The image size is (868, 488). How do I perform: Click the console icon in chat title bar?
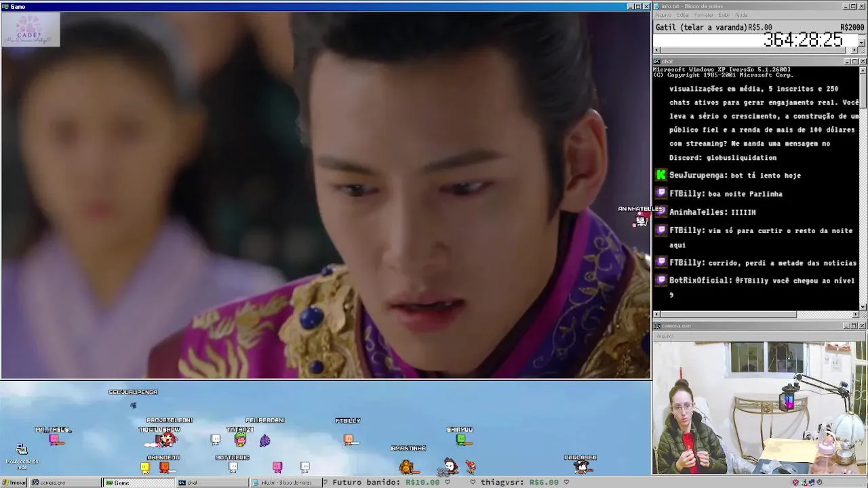pos(657,62)
